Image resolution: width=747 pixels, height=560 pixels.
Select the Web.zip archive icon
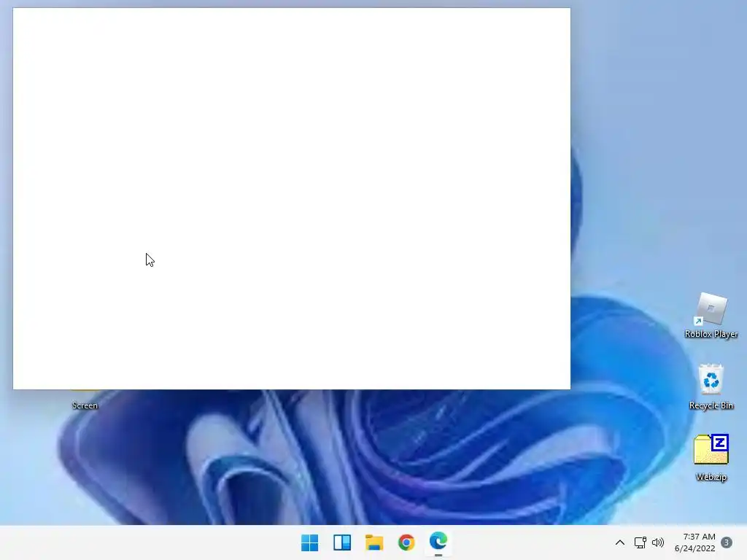711,458
